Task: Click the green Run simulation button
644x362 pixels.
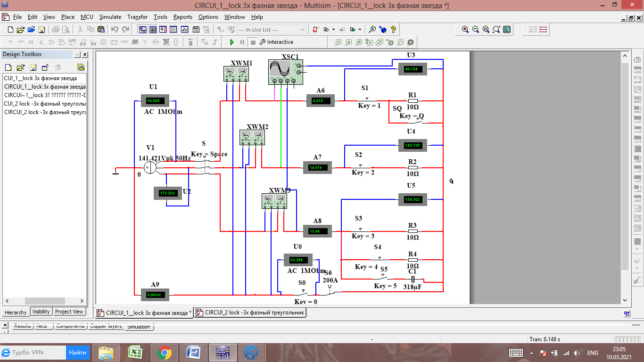Action: [x=232, y=42]
